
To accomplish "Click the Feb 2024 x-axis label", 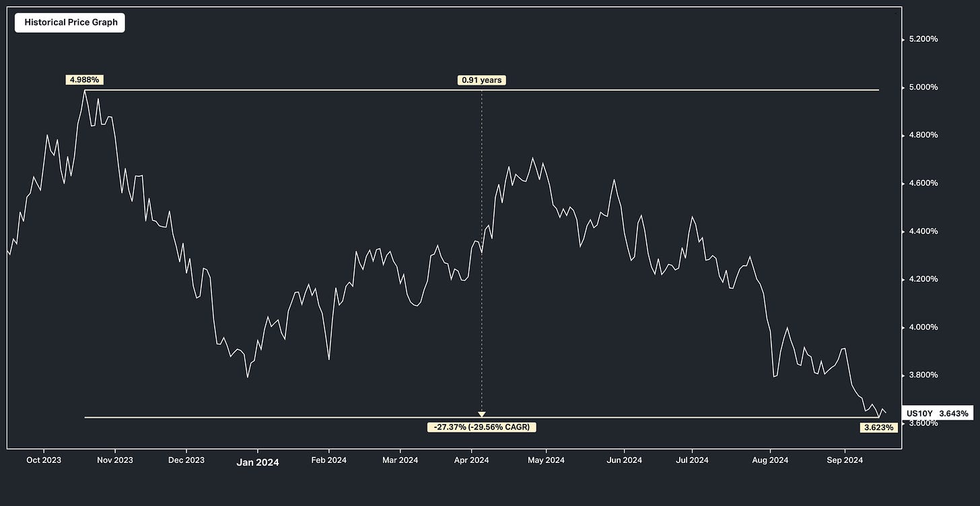I will click(x=328, y=460).
